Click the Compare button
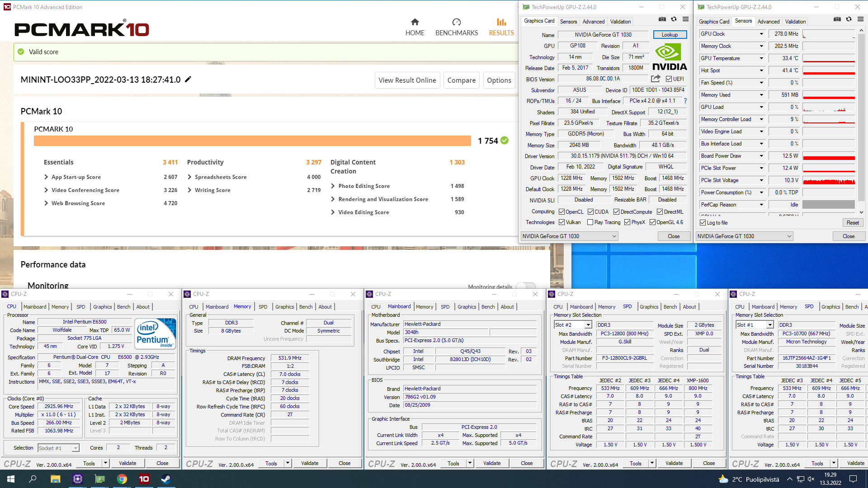 [x=461, y=80]
